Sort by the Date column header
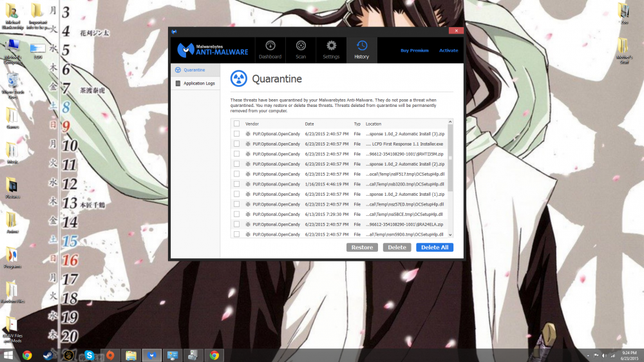This screenshot has height=362, width=644. (309, 124)
